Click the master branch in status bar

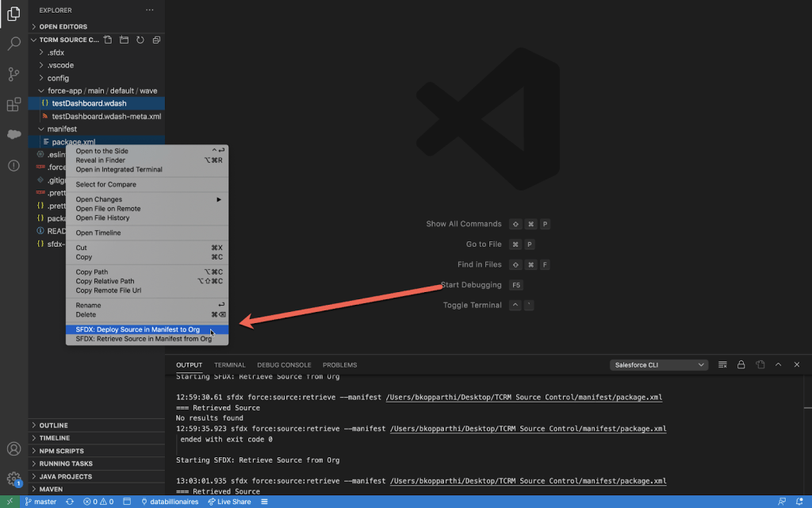(x=40, y=502)
